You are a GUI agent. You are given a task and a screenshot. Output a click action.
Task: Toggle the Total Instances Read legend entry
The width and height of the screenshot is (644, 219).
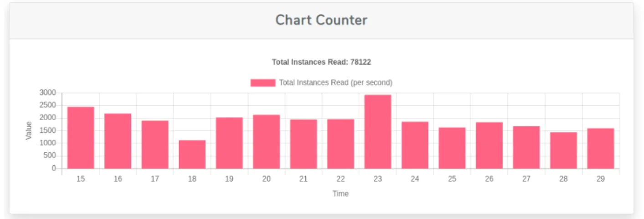click(321, 82)
